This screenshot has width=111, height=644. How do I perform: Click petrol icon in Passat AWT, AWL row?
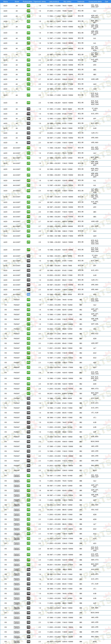point(28,324)
